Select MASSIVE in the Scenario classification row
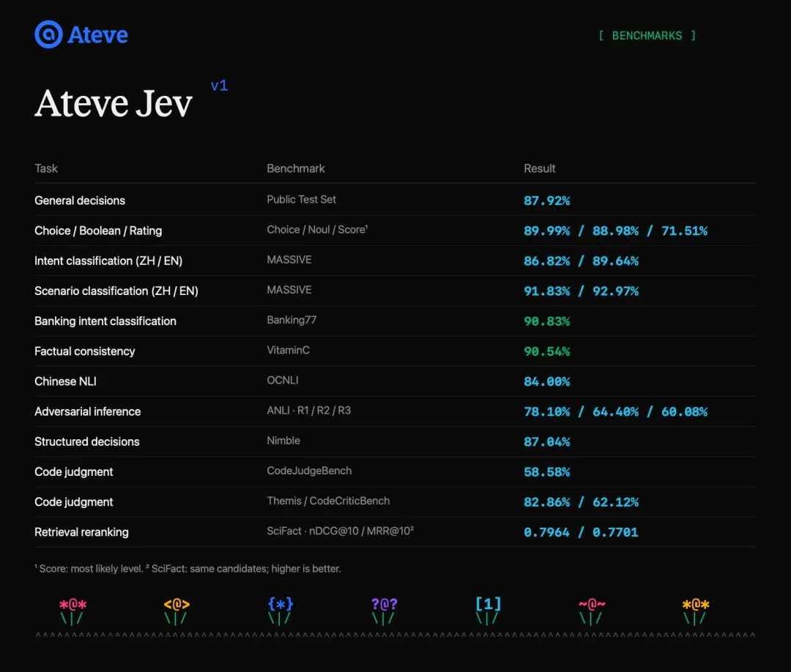Screen dimensions: 791x672 click(x=289, y=290)
